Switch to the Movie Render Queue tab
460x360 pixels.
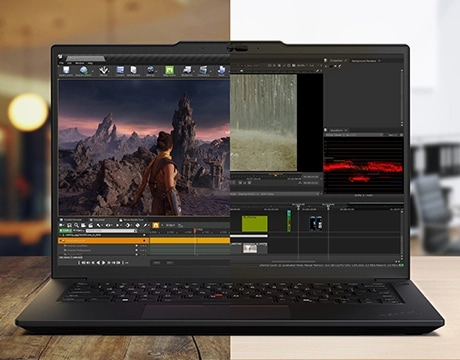pyautogui.click(x=132, y=220)
